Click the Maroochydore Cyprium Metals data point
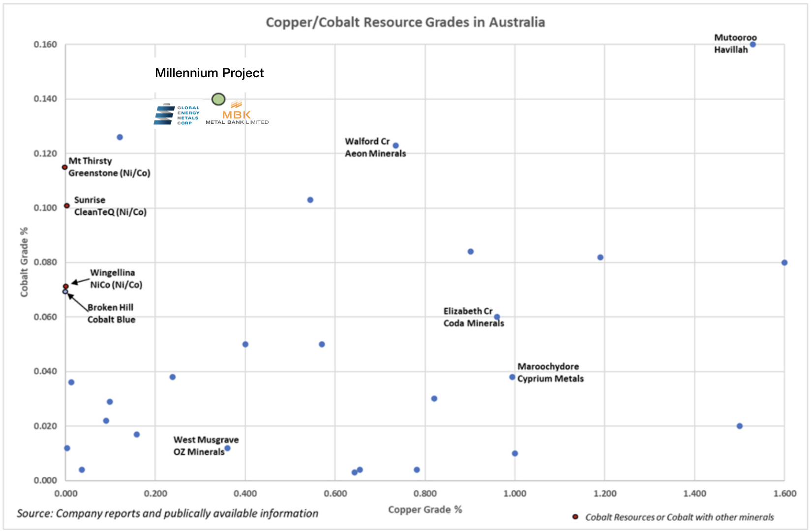812x532 pixels. tap(512, 377)
